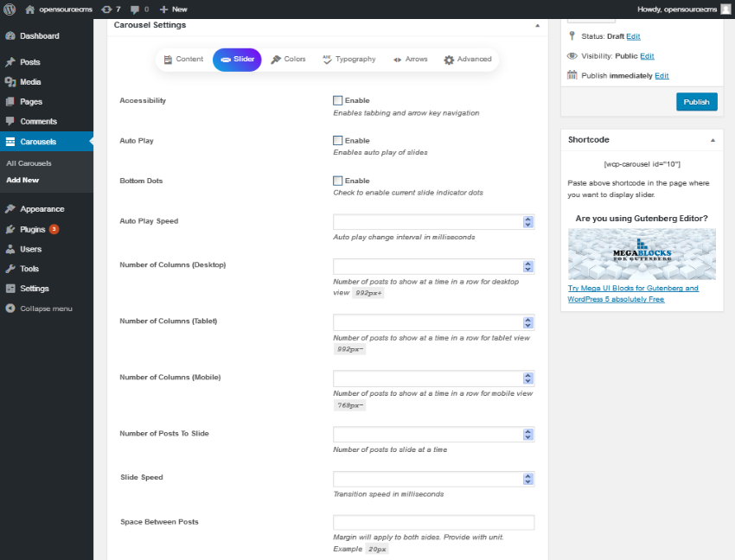Enable the Accessibility checkbox
Viewport: 735px width, 560px height.
coord(337,100)
